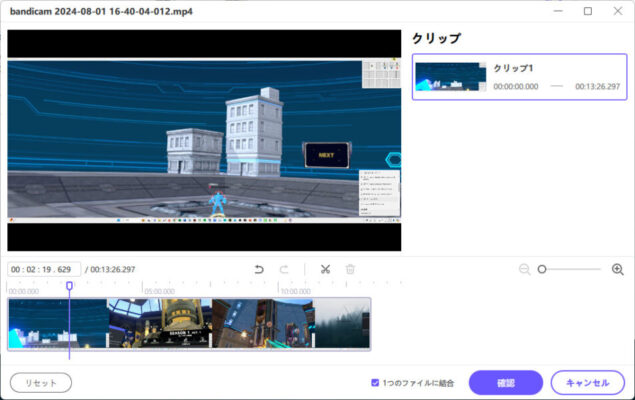Click the 05:00.000 mark on timeline ruler
The image size is (635, 400).
[x=159, y=291]
